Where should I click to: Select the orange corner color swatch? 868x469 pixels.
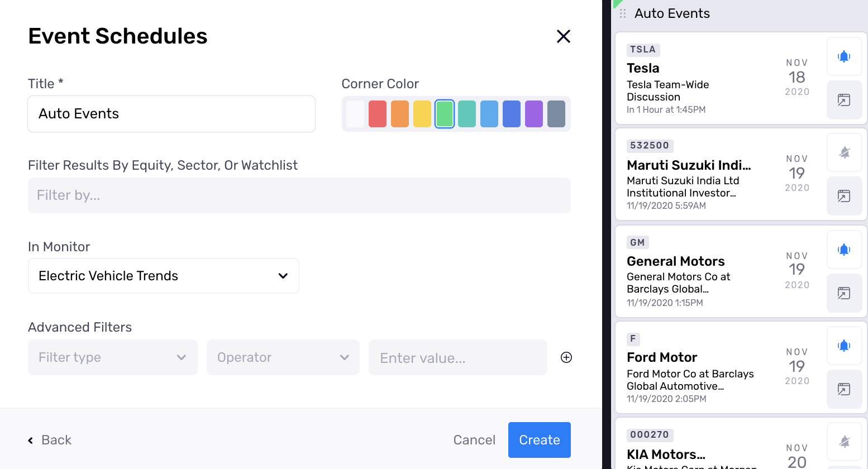[x=400, y=114]
